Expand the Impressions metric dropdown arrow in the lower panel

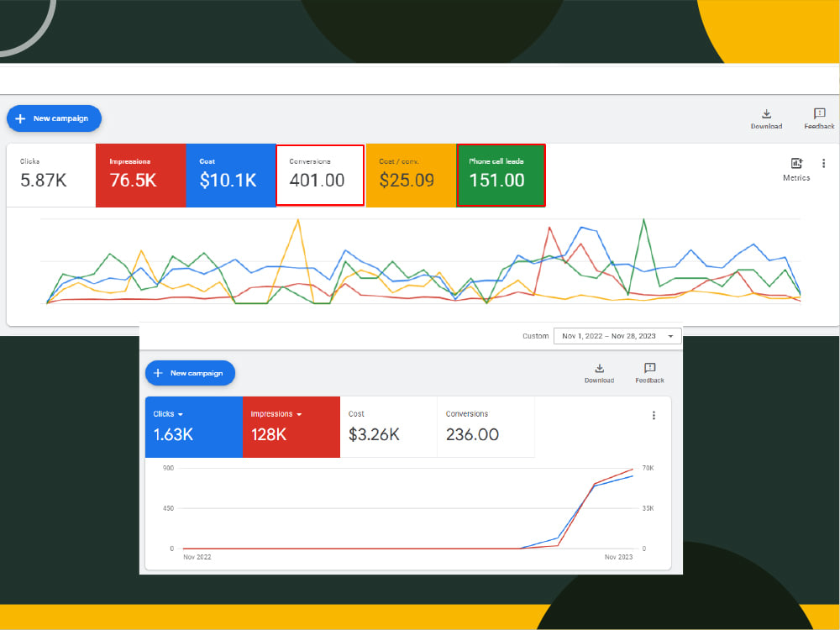[299, 414]
